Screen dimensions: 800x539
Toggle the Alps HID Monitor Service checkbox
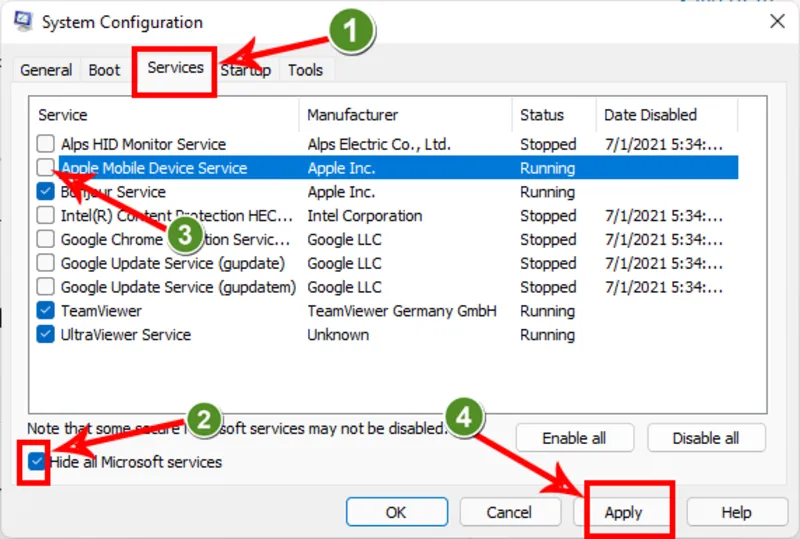click(45, 144)
